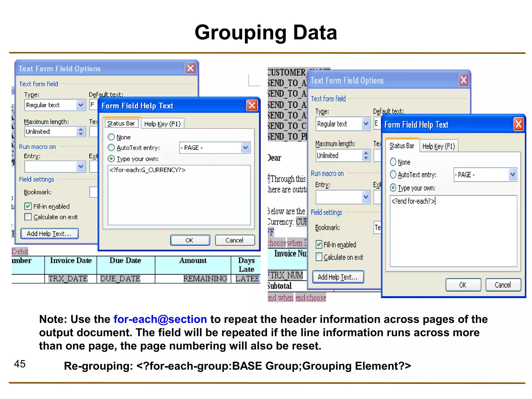This screenshot has width=532, height=399.
Task: Click text box containing for-each:G_CURRENCY
Action: pos(179,195)
